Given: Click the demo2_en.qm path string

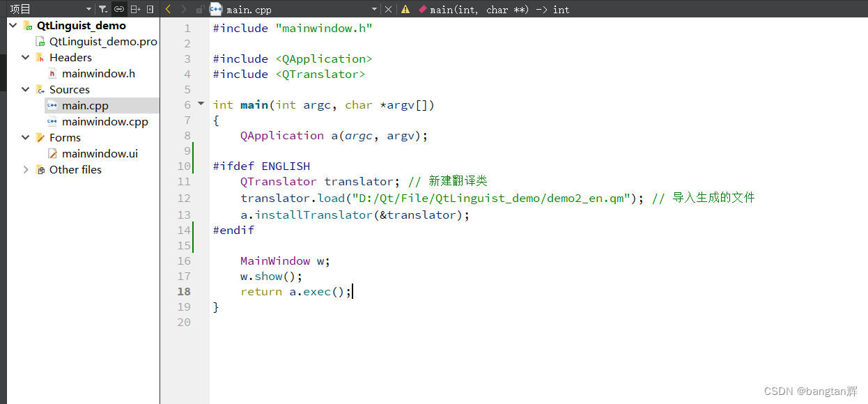Looking at the screenshot, I should pos(492,198).
